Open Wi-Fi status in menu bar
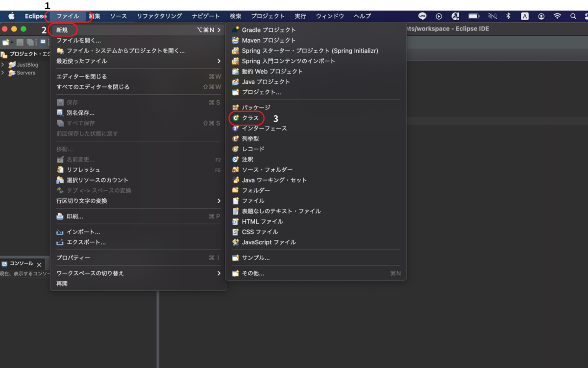 pos(557,16)
